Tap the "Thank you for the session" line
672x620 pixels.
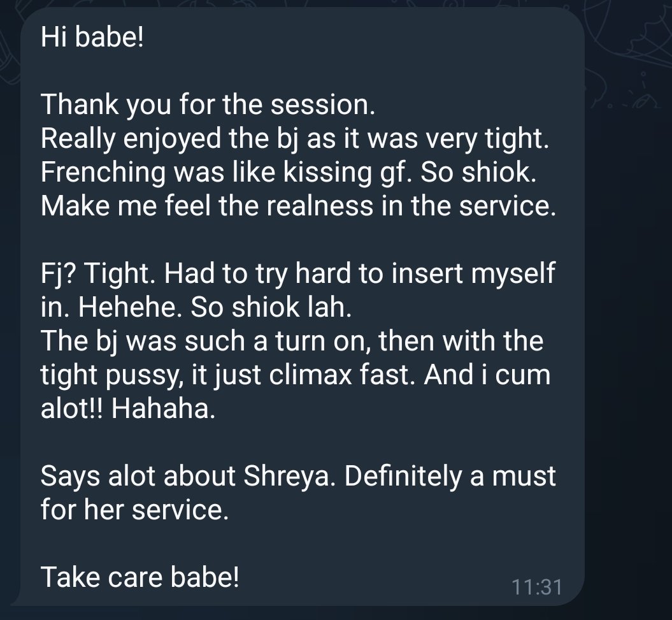(x=208, y=105)
